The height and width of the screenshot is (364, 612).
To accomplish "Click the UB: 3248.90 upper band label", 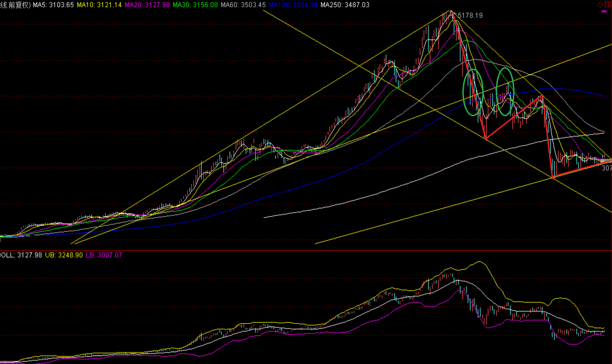I will pyautogui.click(x=64, y=255).
